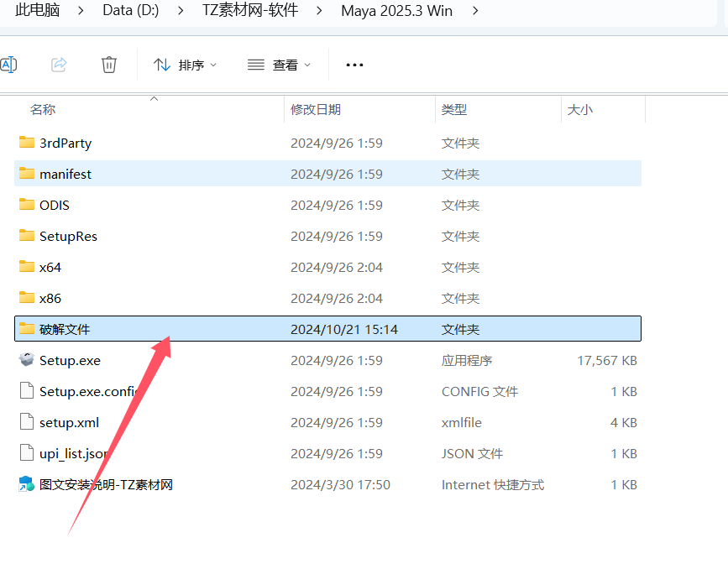
Task: Select the x64 folder icon
Action: coord(27,266)
